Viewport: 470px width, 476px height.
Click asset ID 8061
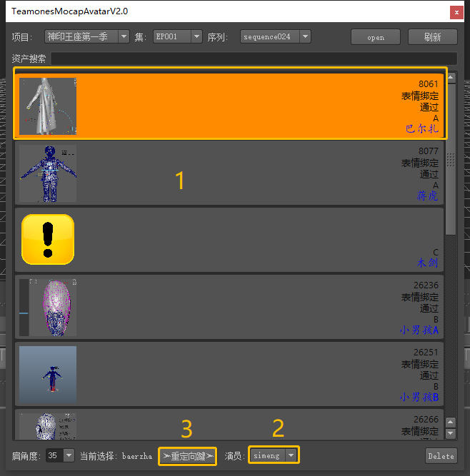(x=429, y=84)
